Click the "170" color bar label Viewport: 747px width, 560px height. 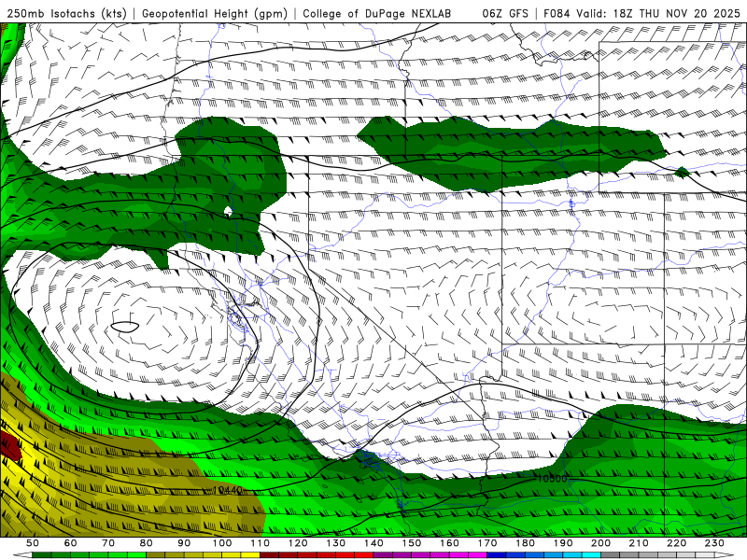pos(487,543)
